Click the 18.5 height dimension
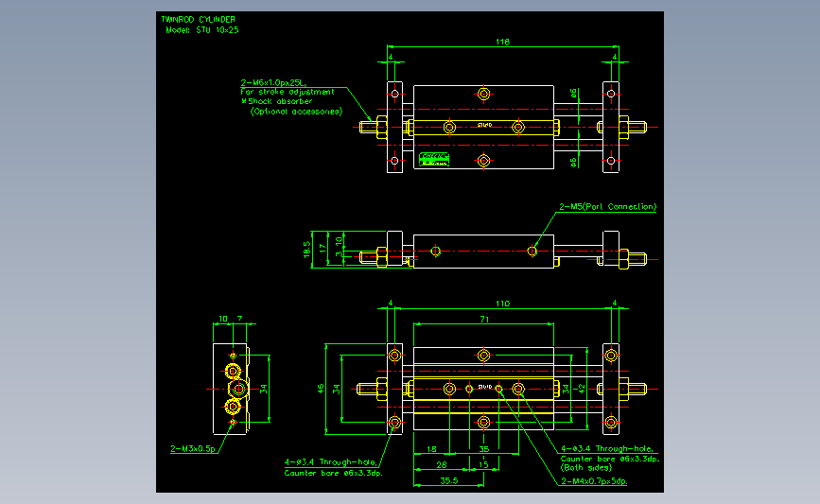Screen dimensions: 820x504 point(307,250)
